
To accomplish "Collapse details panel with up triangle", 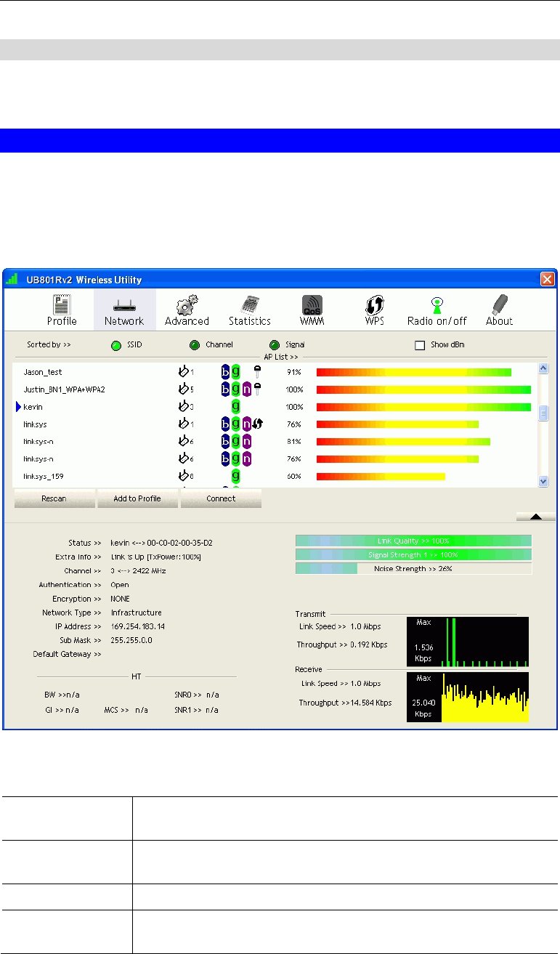I will point(535,517).
